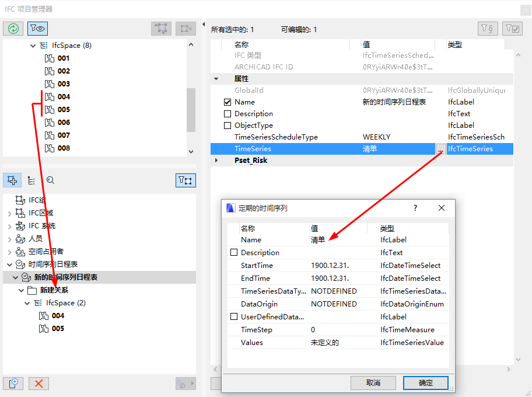Click the 取消 button in dialog
The height and width of the screenshot is (397, 532).
pos(373,383)
